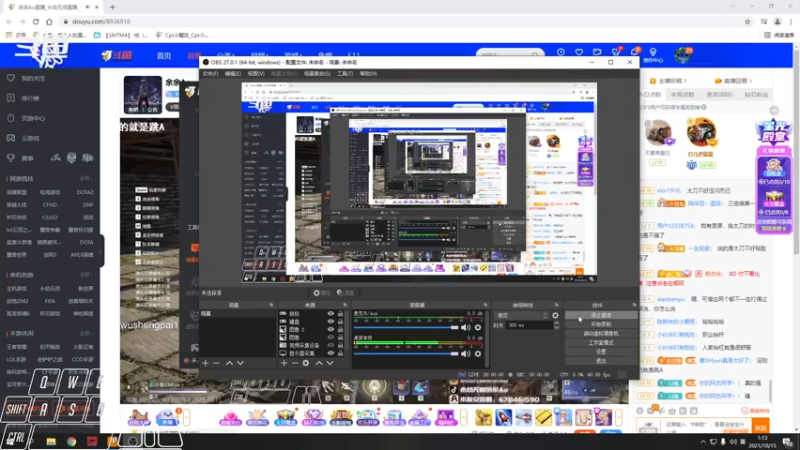Move scene up arrow in Scenes panel
Viewport: 800px width, 450px height.
(x=229, y=363)
